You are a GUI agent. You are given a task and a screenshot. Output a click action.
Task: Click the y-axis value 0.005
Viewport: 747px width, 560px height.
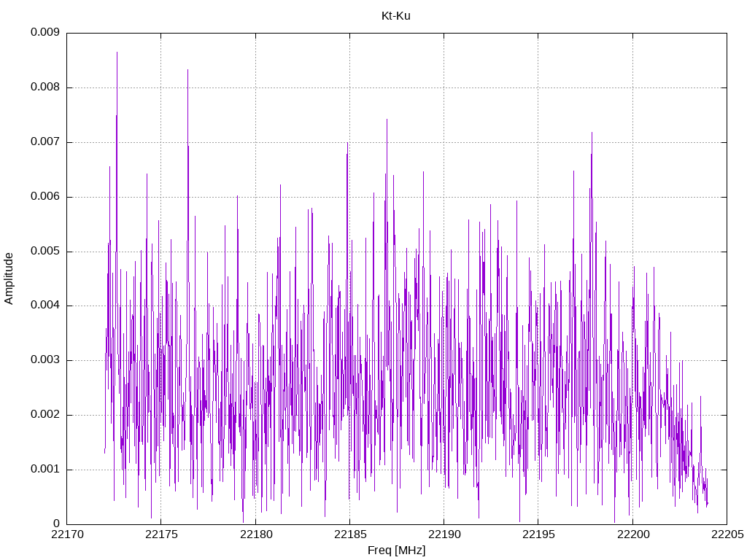45,251
